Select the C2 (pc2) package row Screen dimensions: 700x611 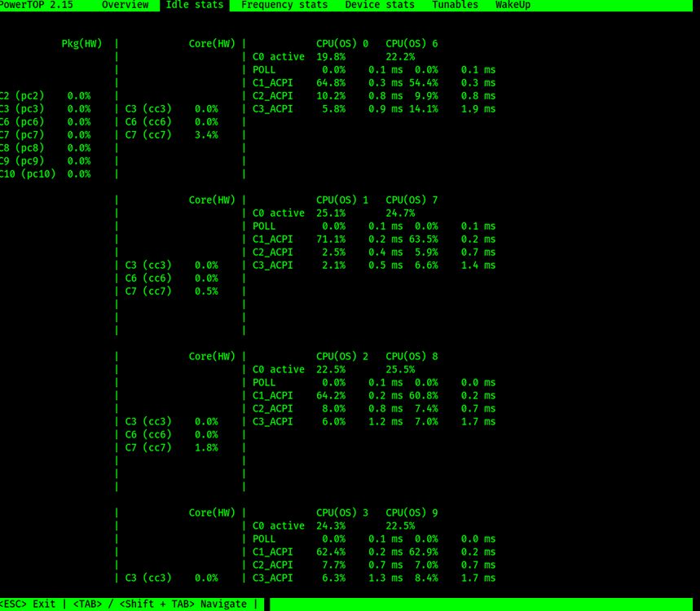[45, 96]
